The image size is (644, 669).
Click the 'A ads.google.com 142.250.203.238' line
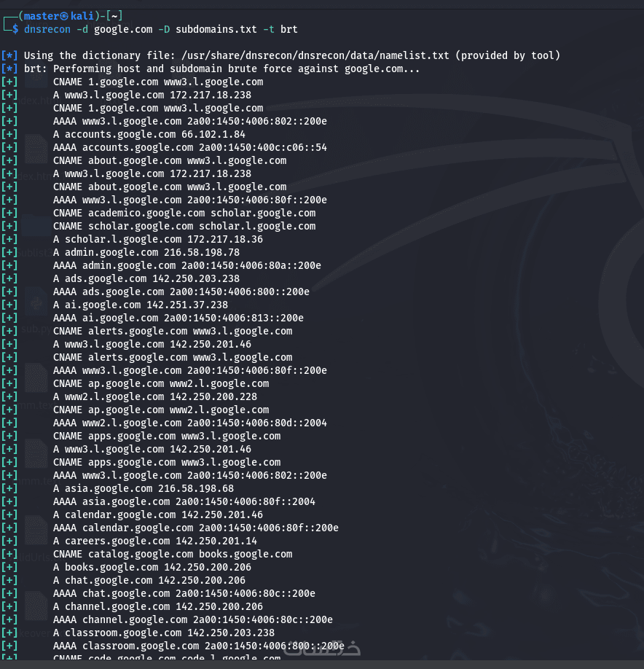point(146,278)
